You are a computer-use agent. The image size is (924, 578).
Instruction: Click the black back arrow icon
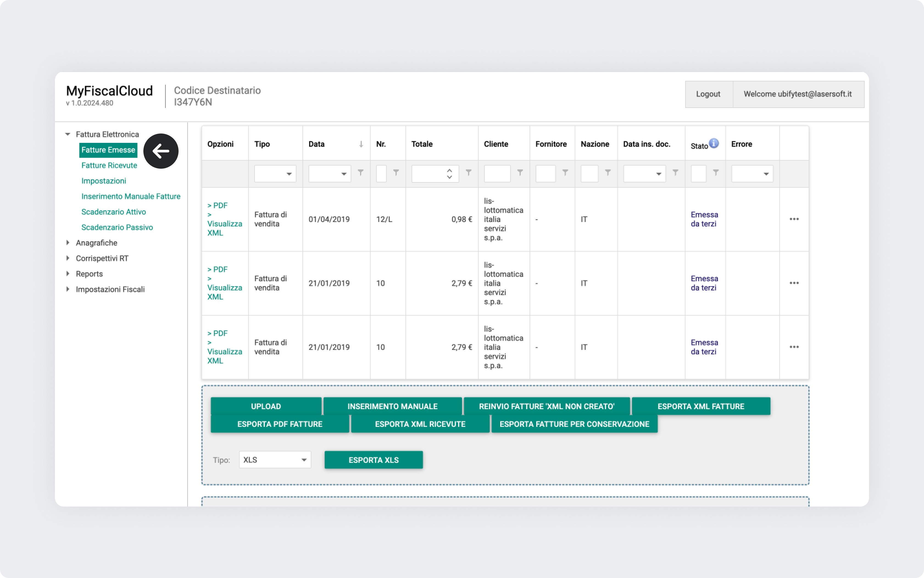160,151
